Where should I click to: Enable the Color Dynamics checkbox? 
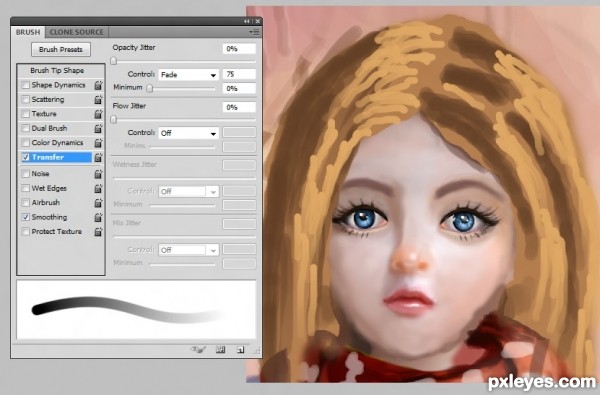pos(26,143)
